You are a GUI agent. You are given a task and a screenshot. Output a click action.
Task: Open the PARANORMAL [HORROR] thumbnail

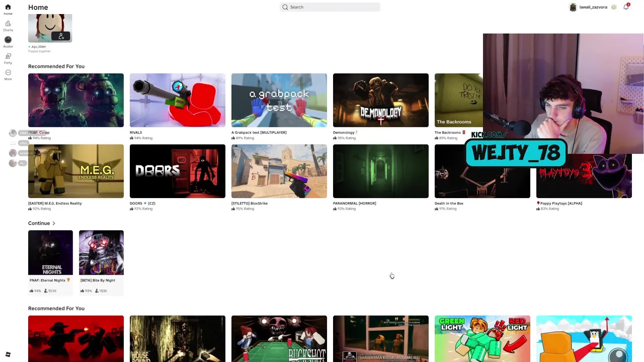coord(381,171)
